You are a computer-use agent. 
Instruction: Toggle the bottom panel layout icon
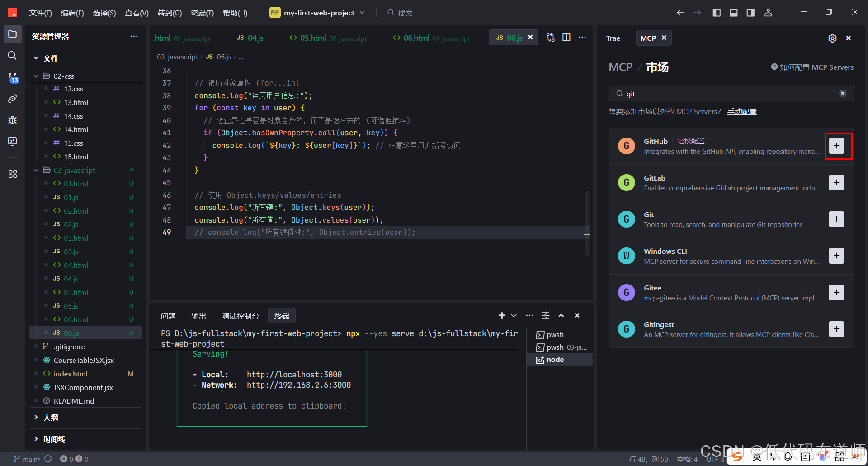tap(734, 13)
